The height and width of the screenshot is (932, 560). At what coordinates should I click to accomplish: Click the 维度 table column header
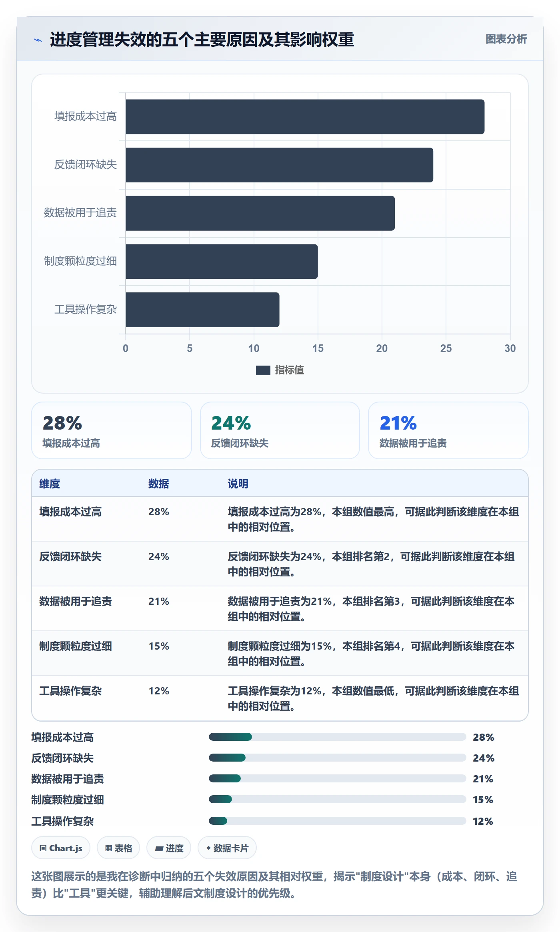click(x=50, y=484)
